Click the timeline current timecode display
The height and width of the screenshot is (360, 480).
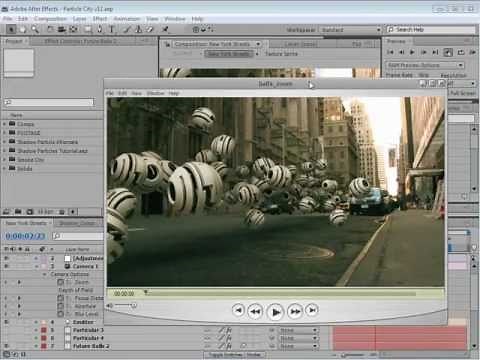click(x=25, y=236)
